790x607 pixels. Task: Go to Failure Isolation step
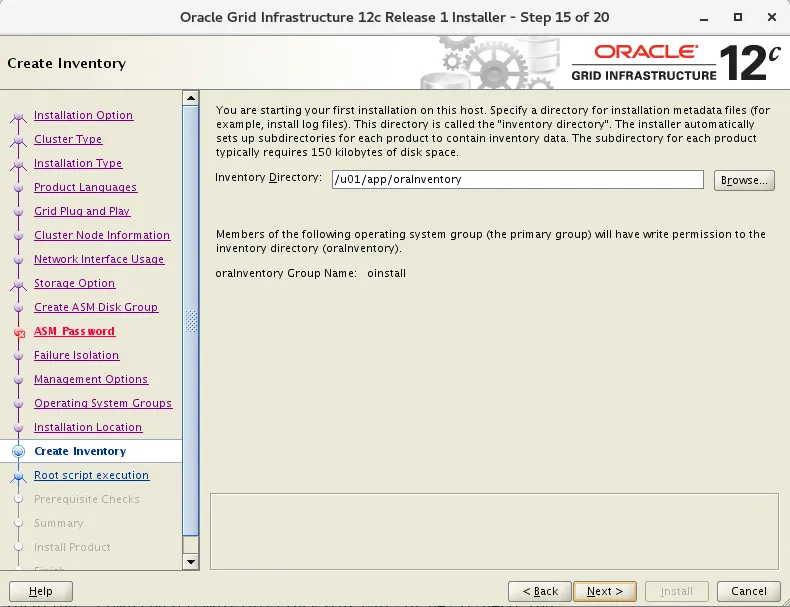click(x=76, y=355)
